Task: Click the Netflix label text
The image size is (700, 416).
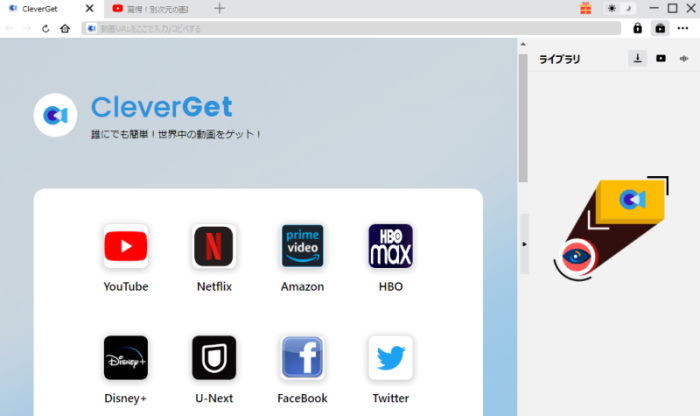Action: (214, 287)
